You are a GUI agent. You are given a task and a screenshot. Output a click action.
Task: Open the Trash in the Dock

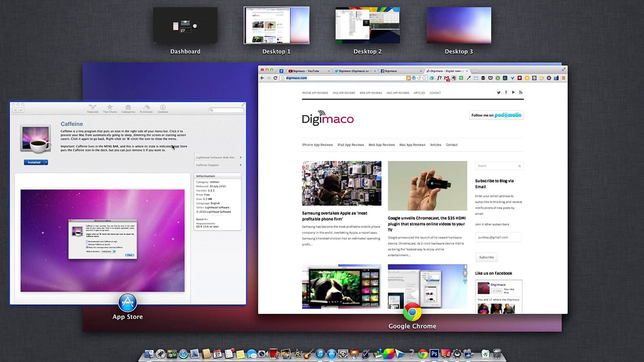[497, 354]
